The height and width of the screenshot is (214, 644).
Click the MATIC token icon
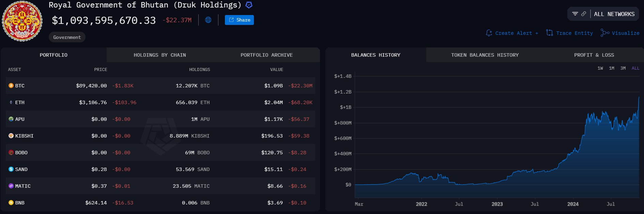click(11, 186)
